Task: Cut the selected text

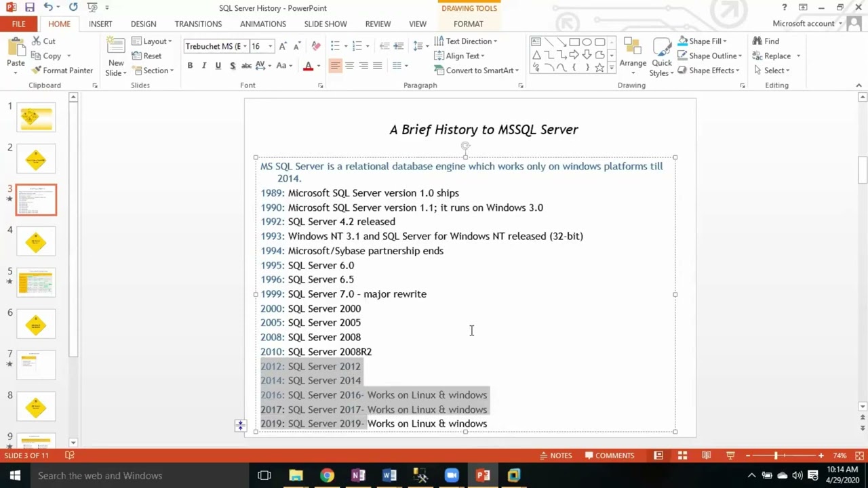Action: point(43,41)
